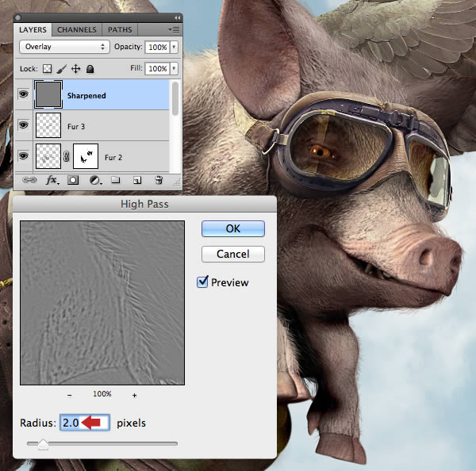Select the Sharpened layer thumbnail
The width and height of the screenshot is (476, 471).
pyautogui.click(x=48, y=94)
